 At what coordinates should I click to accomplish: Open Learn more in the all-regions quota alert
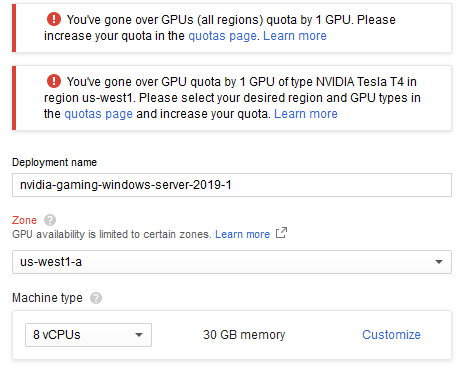click(295, 36)
